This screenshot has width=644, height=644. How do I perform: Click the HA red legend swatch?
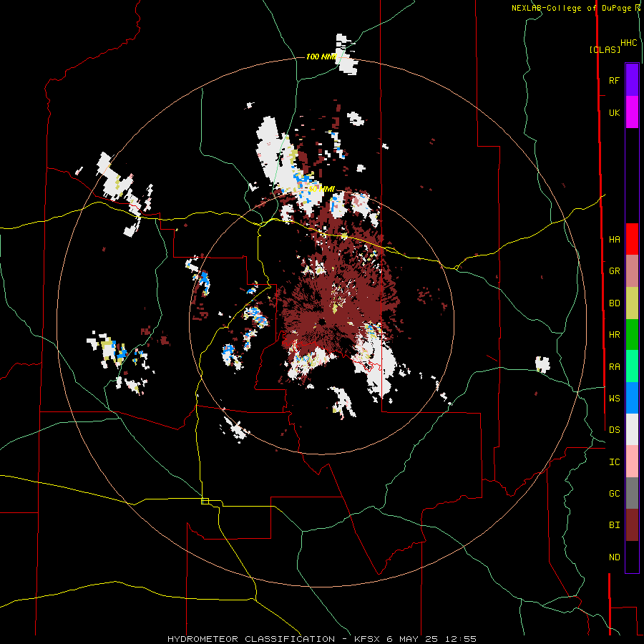(632, 239)
